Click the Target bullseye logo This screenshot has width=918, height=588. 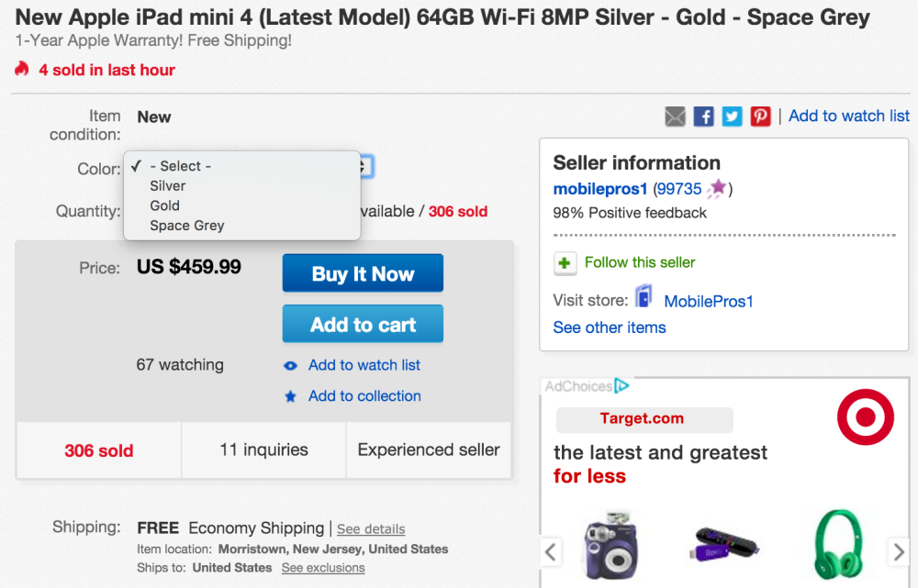865,417
